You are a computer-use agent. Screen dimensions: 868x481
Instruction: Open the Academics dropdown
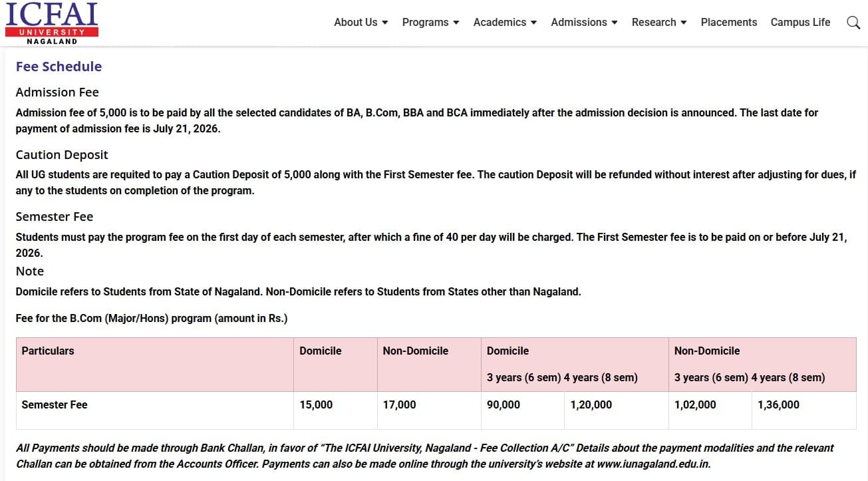[x=504, y=22]
